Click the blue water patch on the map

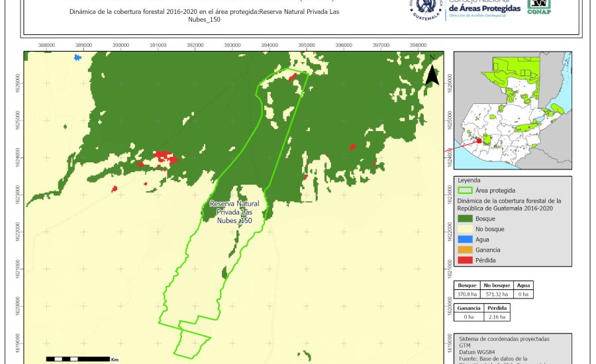pos(78,58)
